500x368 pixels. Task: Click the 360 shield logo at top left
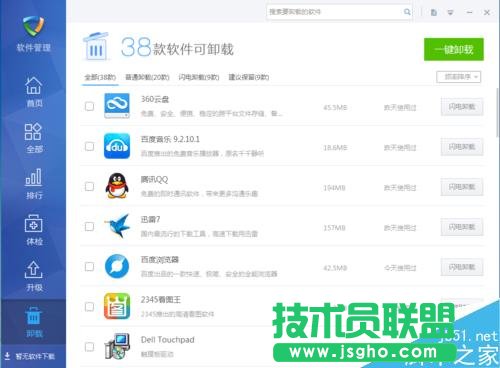click(x=33, y=26)
